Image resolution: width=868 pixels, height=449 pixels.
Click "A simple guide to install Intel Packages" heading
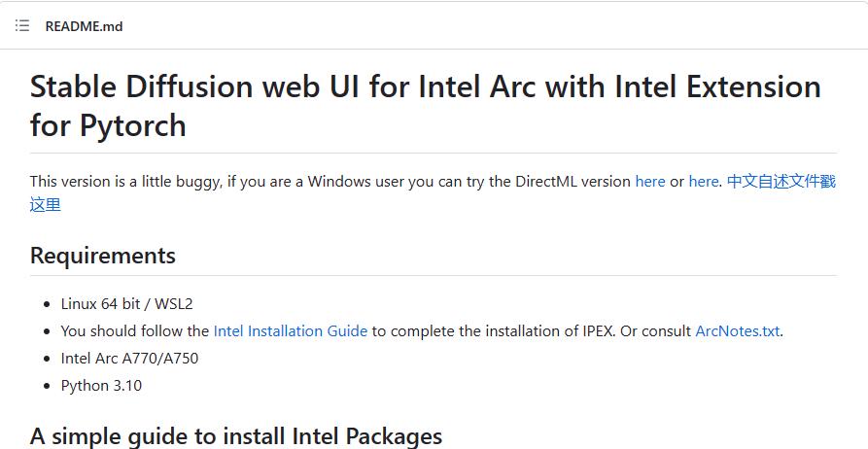[x=236, y=435]
